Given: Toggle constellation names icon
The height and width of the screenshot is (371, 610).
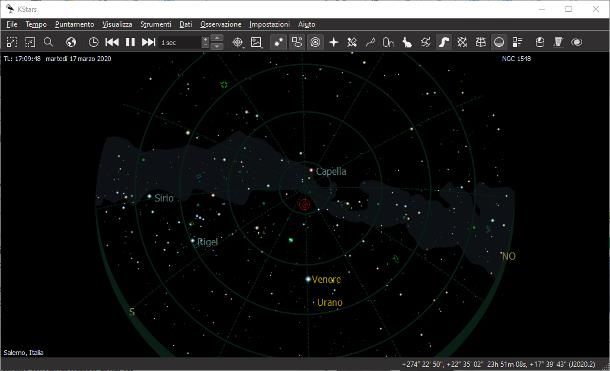Looking at the screenshot, I should (388, 42).
